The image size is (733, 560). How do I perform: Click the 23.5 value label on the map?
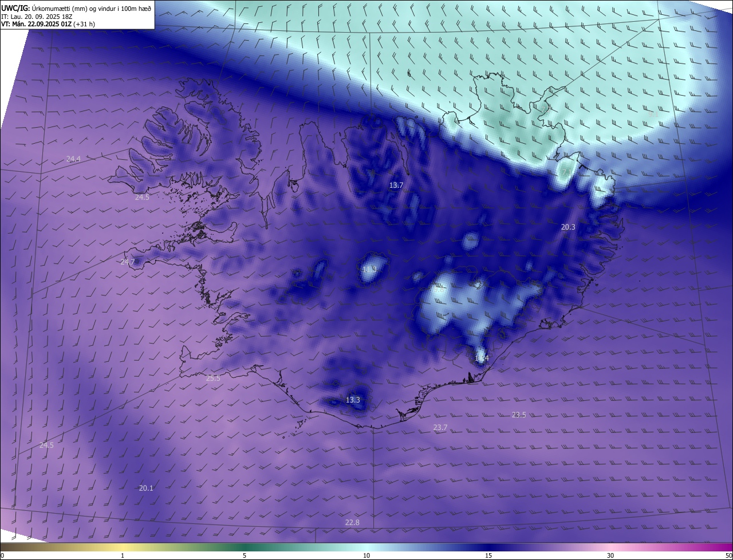[x=518, y=415]
